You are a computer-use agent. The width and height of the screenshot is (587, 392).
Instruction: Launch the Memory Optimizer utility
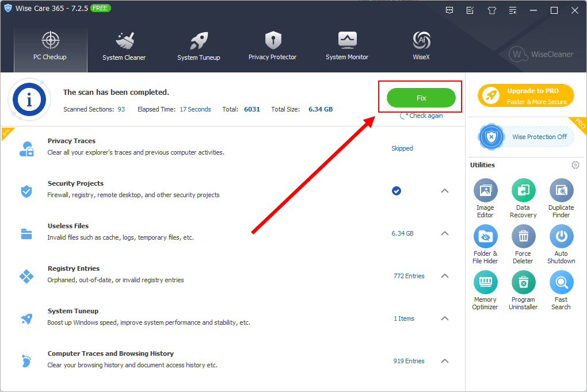[485, 290]
